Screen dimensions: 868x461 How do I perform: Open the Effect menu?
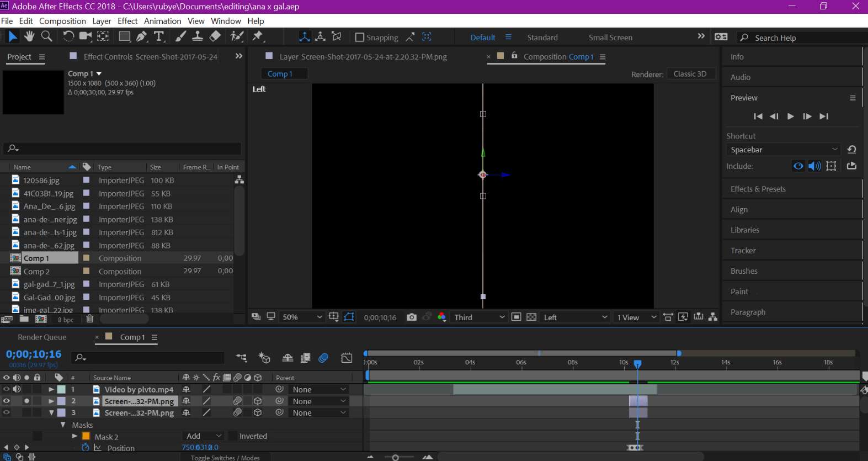click(127, 21)
